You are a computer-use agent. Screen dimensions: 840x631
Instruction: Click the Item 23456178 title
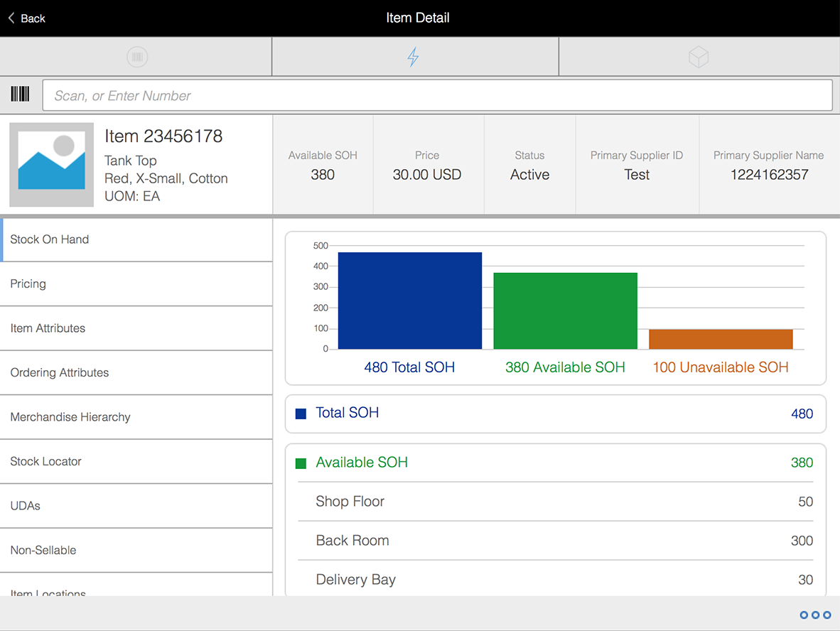(x=163, y=136)
